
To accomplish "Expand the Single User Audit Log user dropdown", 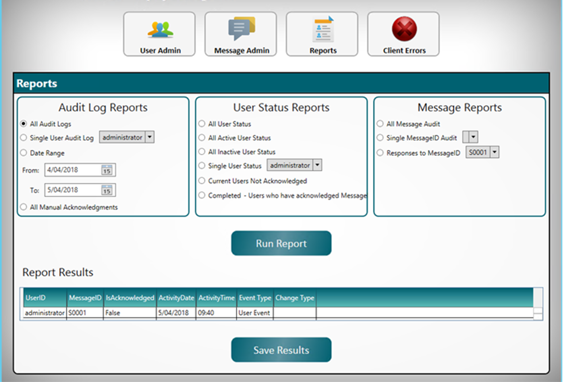I will coord(150,137).
